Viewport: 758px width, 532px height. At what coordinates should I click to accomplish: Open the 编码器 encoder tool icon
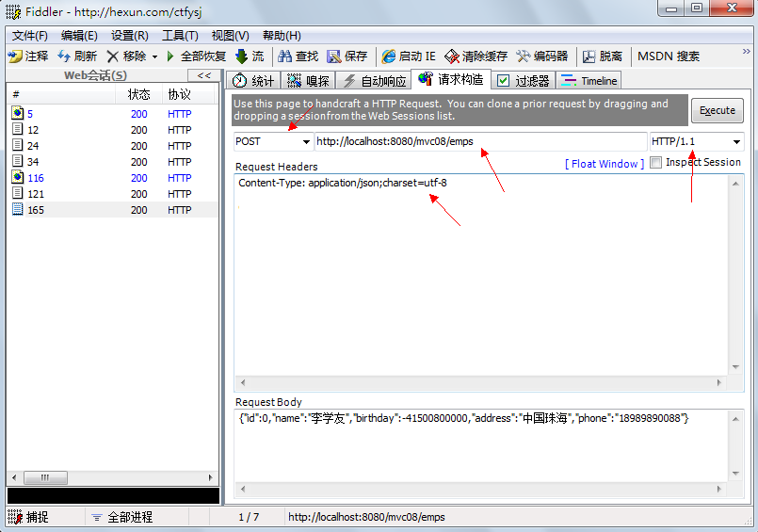(x=523, y=56)
